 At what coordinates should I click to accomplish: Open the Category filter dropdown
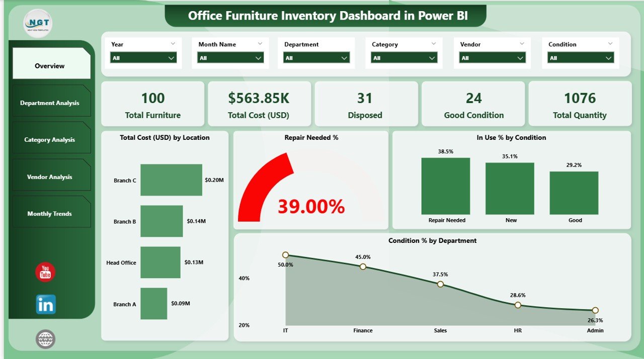pyautogui.click(x=404, y=58)
